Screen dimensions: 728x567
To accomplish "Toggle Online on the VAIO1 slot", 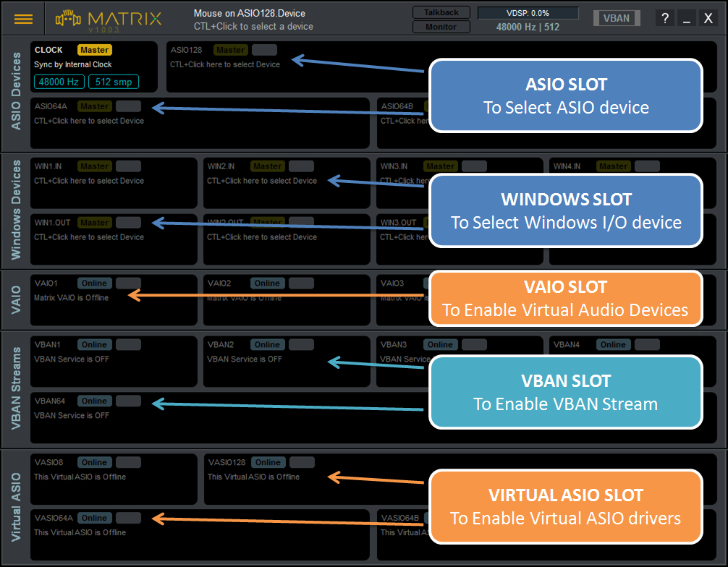I will click(95, 283).
